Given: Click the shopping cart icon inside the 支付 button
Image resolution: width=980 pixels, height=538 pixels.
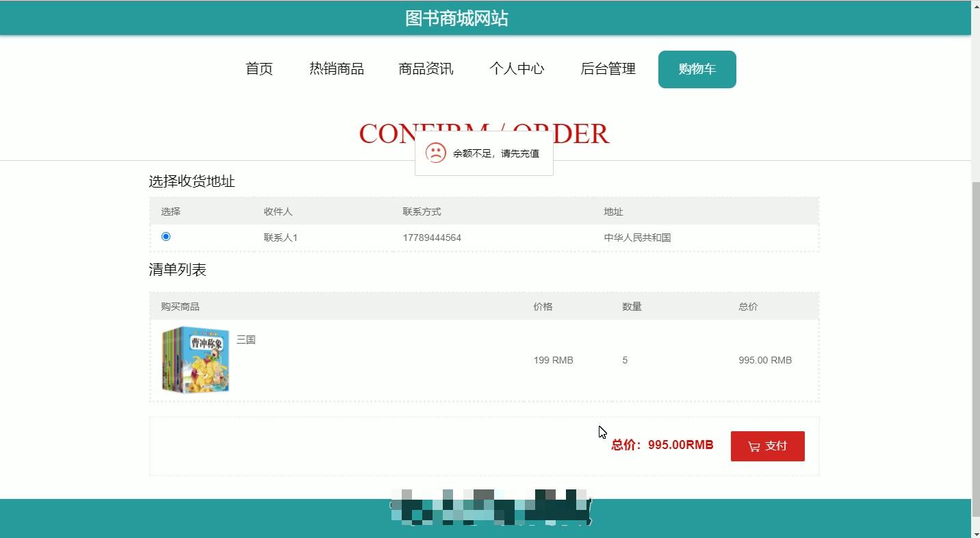Looking at the screenshot, I should (753, 446).
